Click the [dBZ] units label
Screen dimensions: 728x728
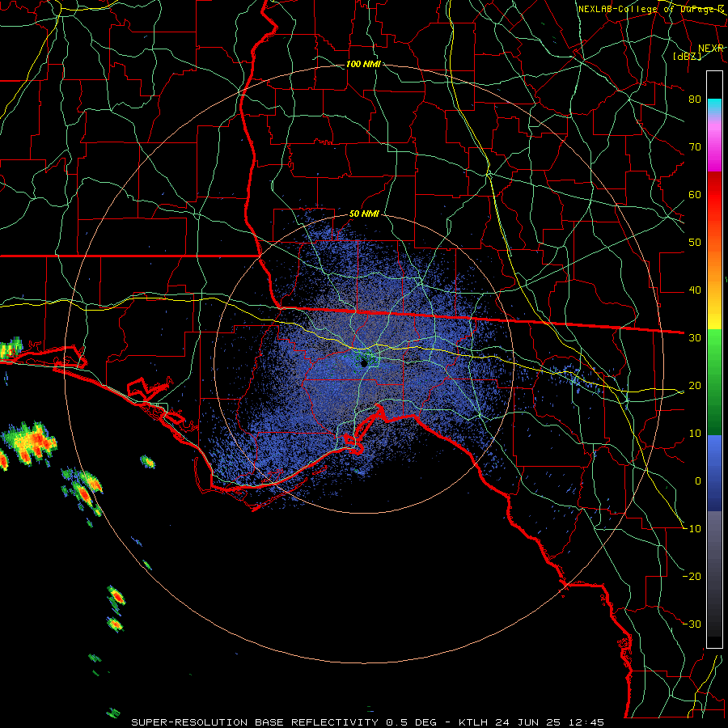[x=687, y=56]
